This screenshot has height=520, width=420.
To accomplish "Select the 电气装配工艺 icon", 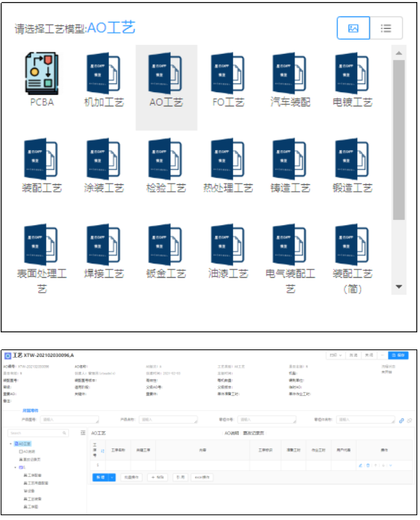I will click(x=290, y=244).
